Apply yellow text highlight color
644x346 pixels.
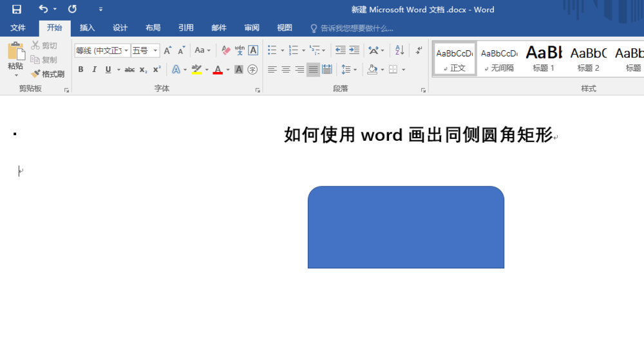[196, 69]
